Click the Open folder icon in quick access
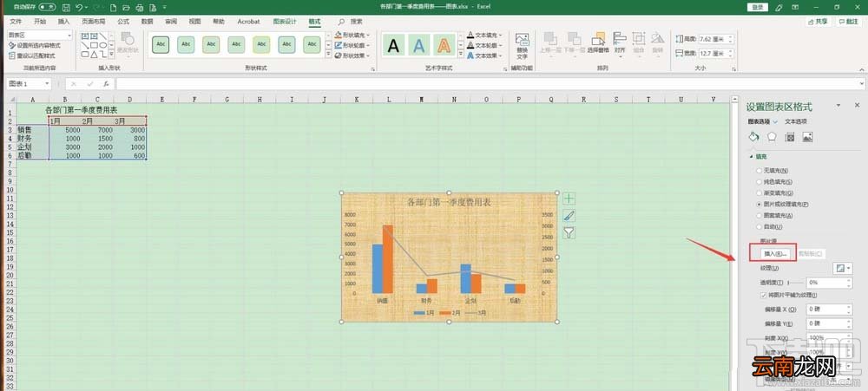The height and width of the screenshot is (391, 868). pyautogui.click(x=126, y=7)
